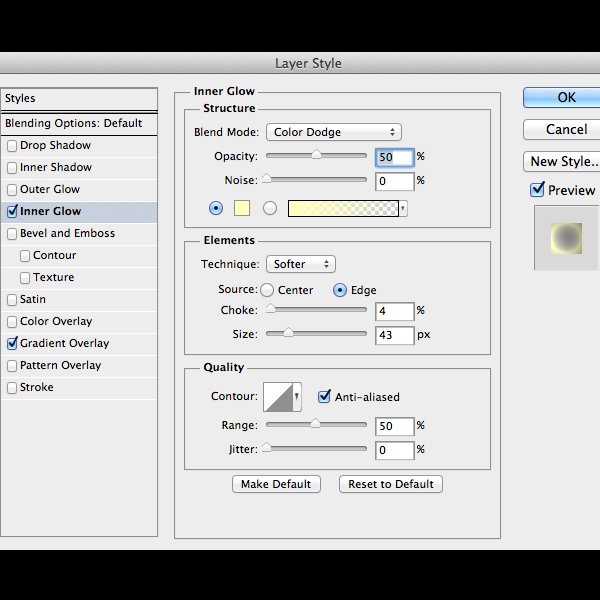Click the Size pixel value field
Screen dimensions: 600x600
[x=395, y=335]
